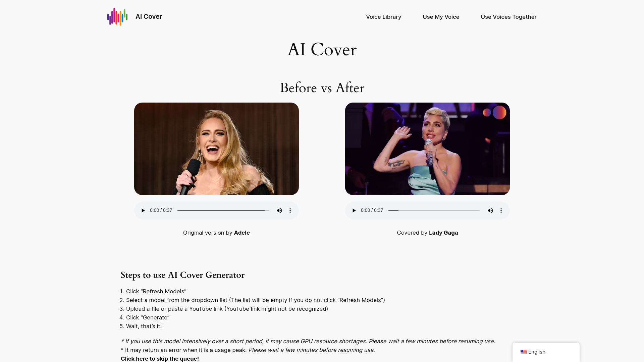
Task: Mute the Lady Gaga covered audio track
Action: [x=490, y=210]
